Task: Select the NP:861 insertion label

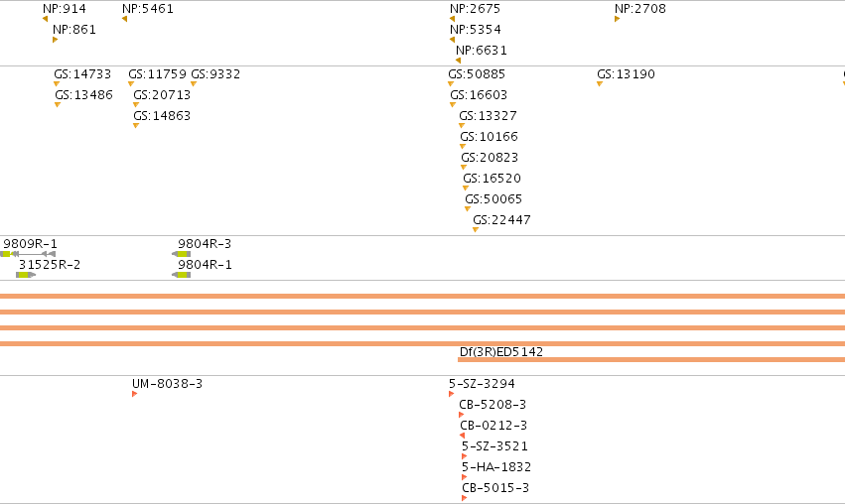Action: point(74,30)
